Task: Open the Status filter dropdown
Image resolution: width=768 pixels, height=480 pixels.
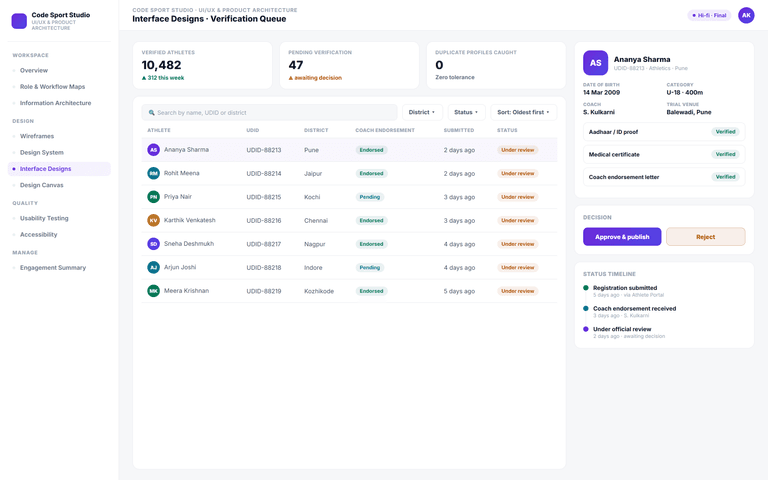Action: pos(466,112)
